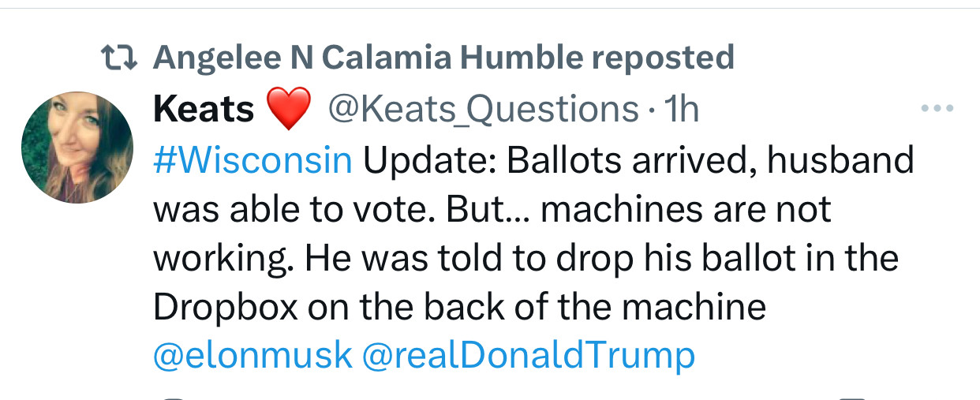
Task: Open the @realDonaldTrump mention
Action: click(528, 355)
